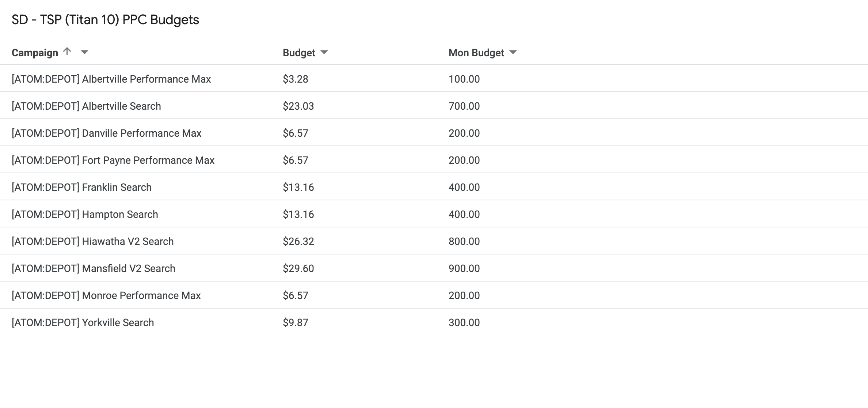Click the report title SD - TSP PPC Budgets
868x408 pixels.
pyautogui.click(x=105, y=20)
